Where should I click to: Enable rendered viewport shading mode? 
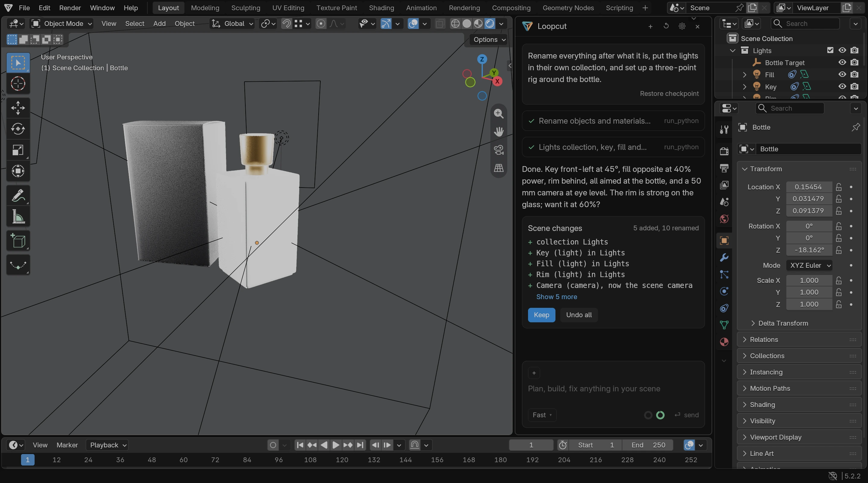coord(490,24)
